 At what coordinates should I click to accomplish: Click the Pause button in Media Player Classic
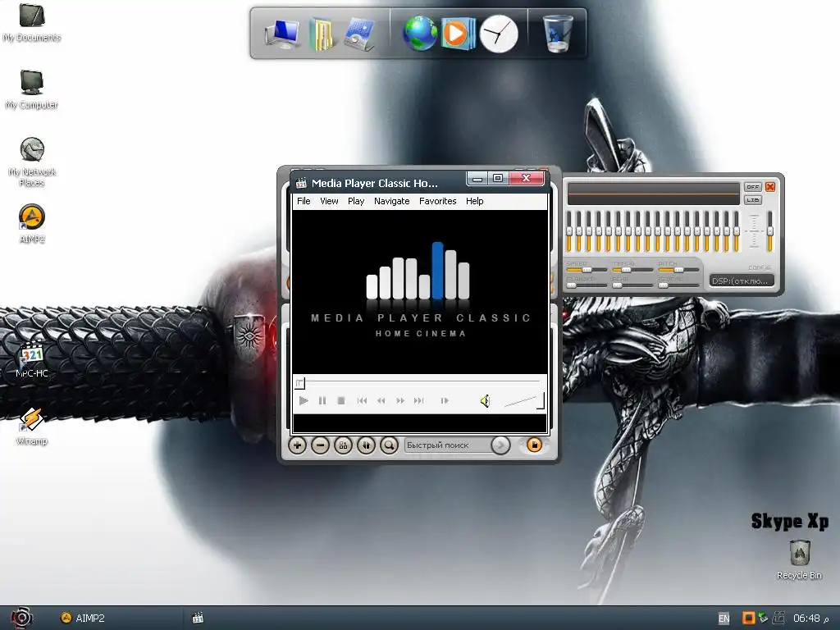322,400
